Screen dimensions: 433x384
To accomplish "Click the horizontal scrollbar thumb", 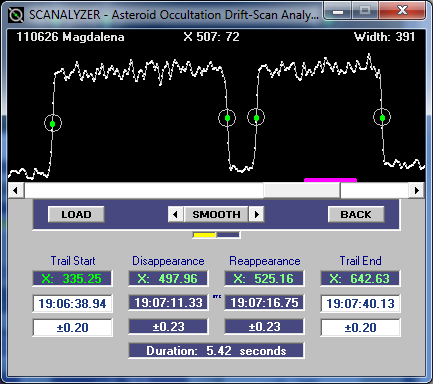I will click(302, 190).
